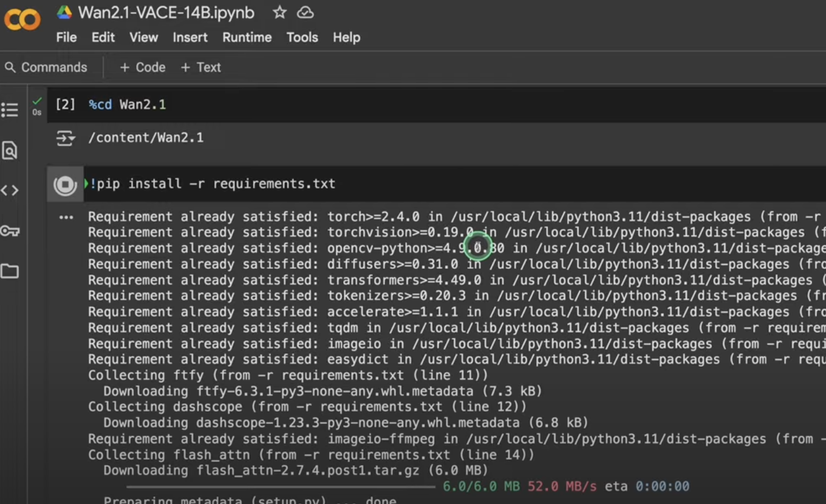Click the easydict requirement output line
Screen dimensions: 826x504
[x=457, y=359]
